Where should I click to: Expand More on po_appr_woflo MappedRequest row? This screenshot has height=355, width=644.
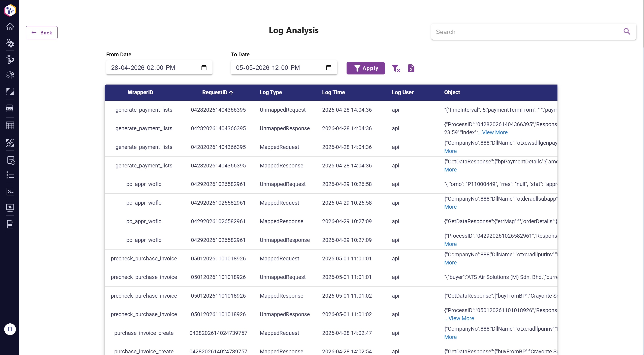point(450,207)
